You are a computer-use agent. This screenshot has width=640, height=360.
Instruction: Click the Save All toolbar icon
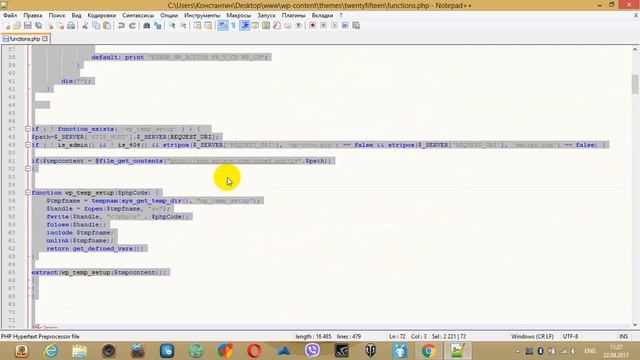click(39, 26)
